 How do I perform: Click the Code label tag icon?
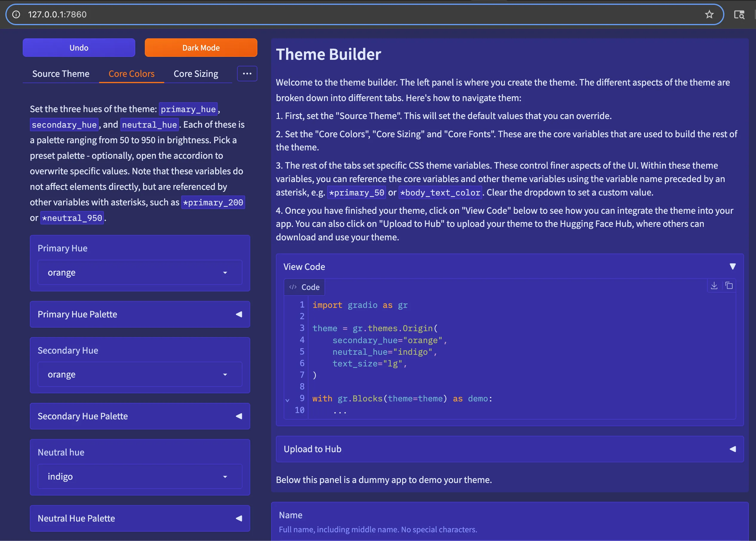coord(293,287)
